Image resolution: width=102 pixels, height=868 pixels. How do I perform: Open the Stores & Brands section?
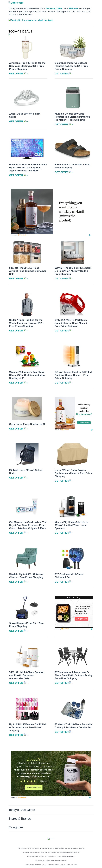click(x=20, y=818)
